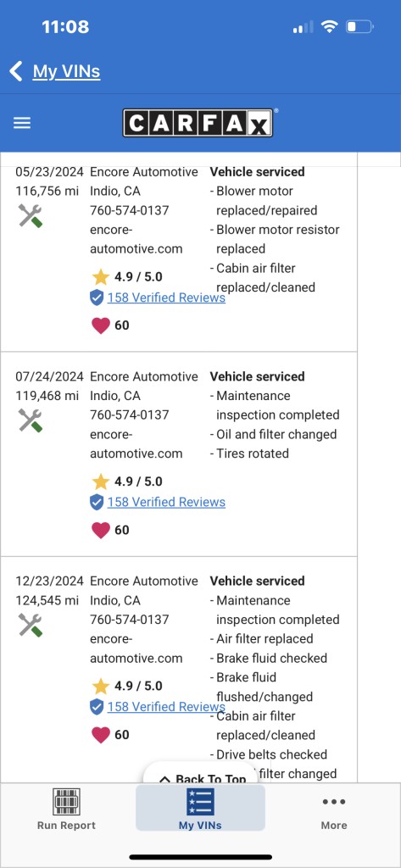Go back via My VINs link

(66, 71)
